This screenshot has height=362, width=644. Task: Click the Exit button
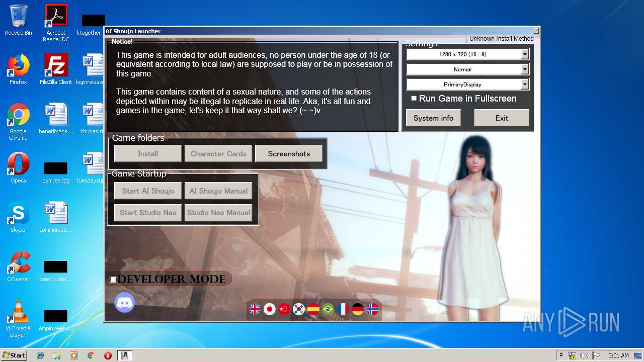502,118
